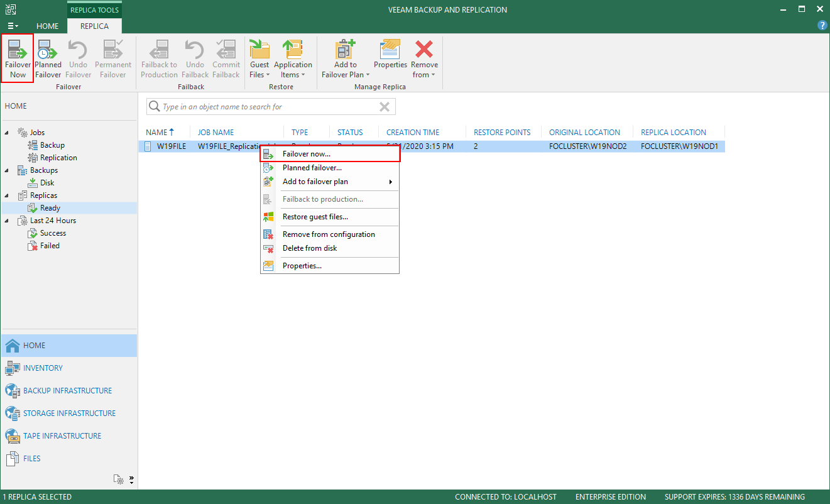
Task: Open replica Properties from ribbon
Action: pos(391,54)
